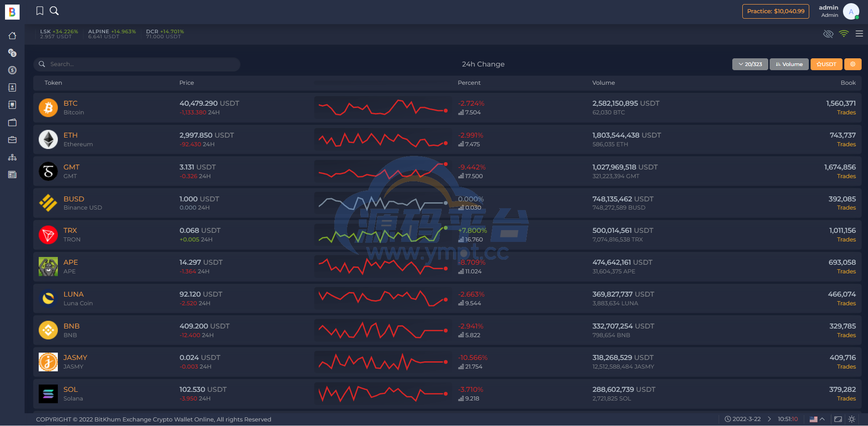Image resolution: width=868 pixels, height=426 pixels.
Task: Open market settings gear button
Action: [853, 64]
